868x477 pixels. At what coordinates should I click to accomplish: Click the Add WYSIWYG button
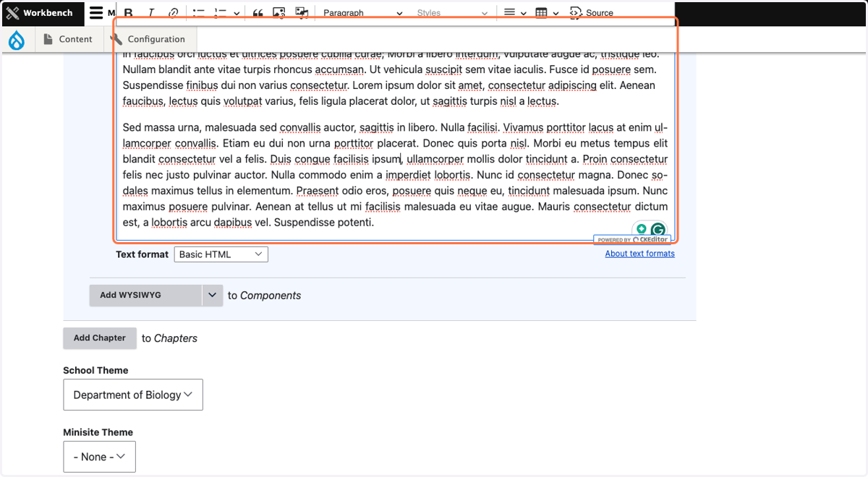pos(145,295)
